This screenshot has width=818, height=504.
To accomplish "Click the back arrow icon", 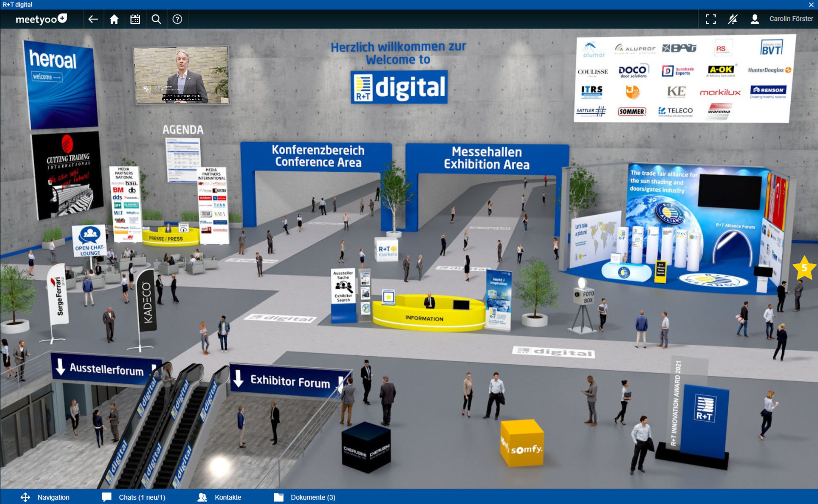I will coord(93,19).
